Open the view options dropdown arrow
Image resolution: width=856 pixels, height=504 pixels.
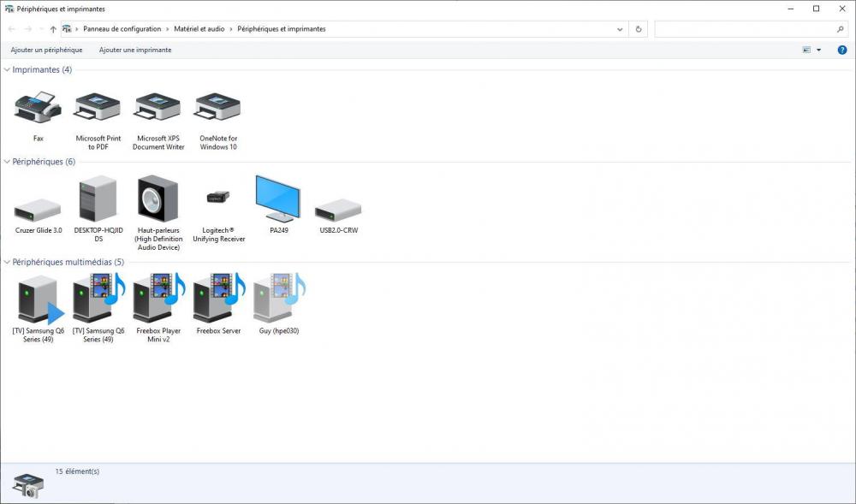tap(818, 50)
